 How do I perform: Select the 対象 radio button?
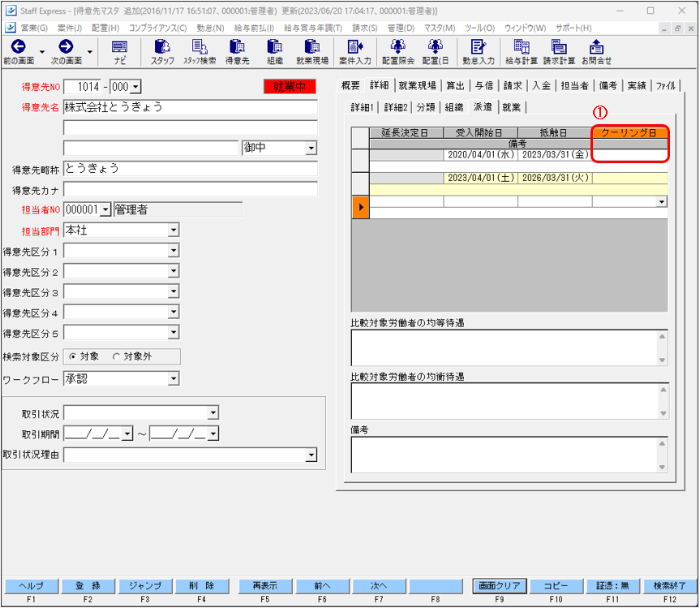click(73, 356)
